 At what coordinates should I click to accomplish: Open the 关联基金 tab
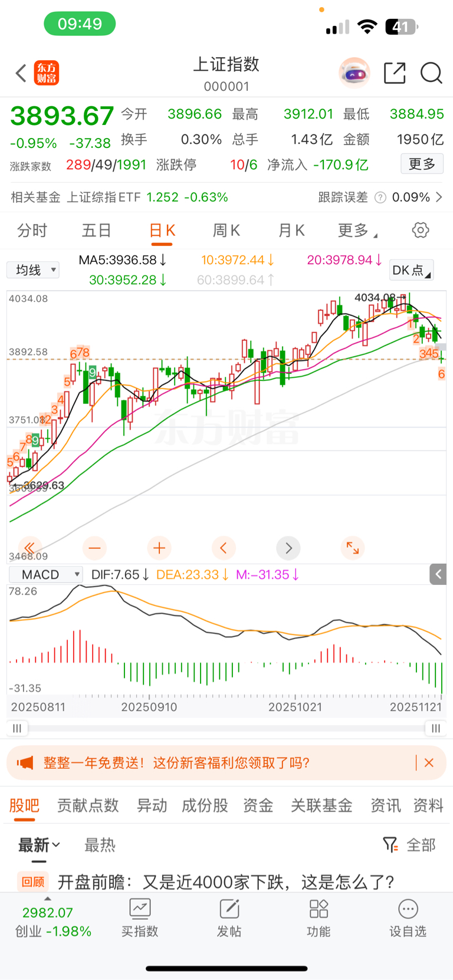click(321, 805)
